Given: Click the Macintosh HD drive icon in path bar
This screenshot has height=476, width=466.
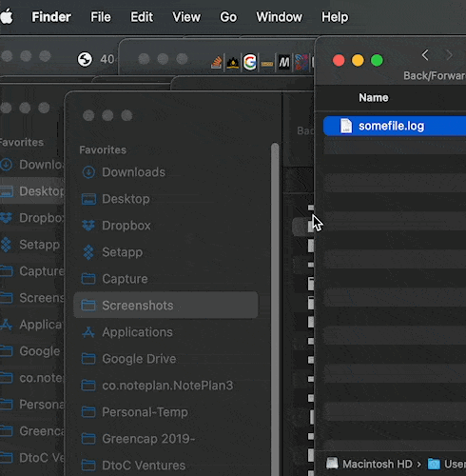Looking at the screenshot, I should tap(332, 464).
